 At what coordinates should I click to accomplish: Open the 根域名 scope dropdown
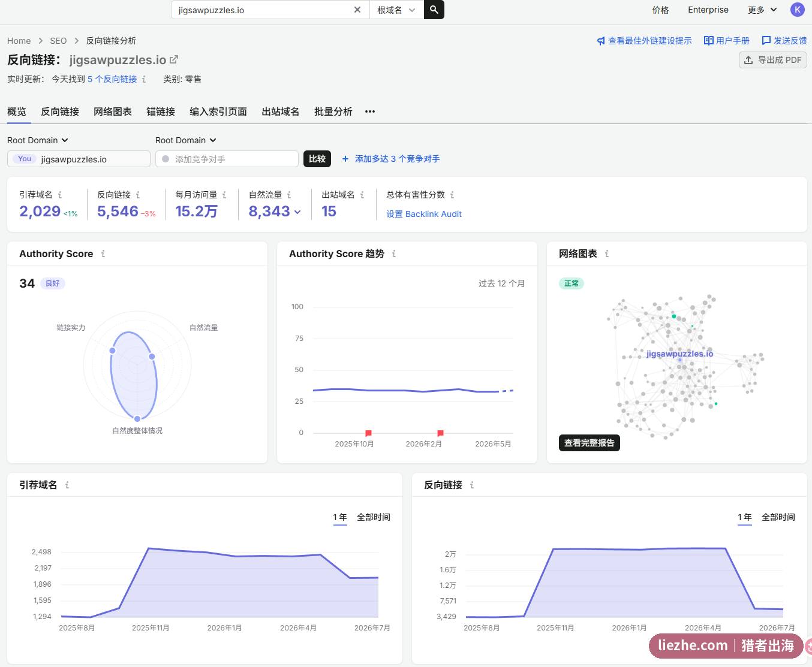pyautogui.click(x=396, y=10)
